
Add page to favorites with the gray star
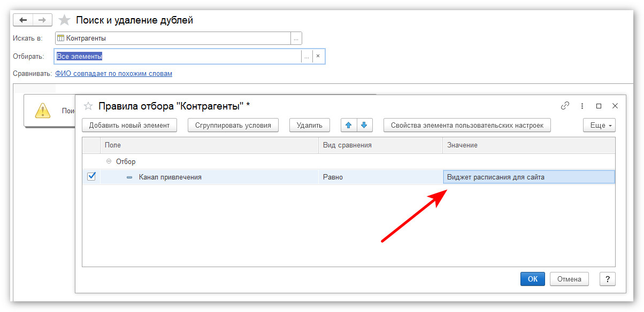(x=64, y=20)
